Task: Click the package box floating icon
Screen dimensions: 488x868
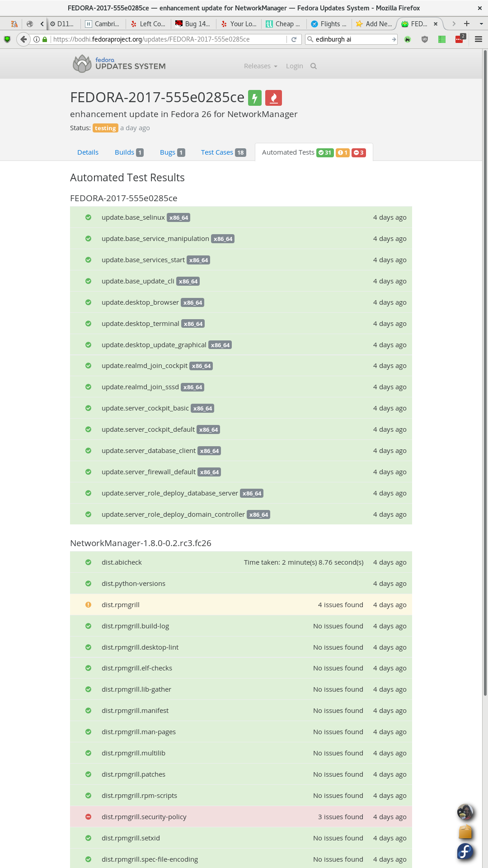Action: pyautogui.click(x=465, y=832)
